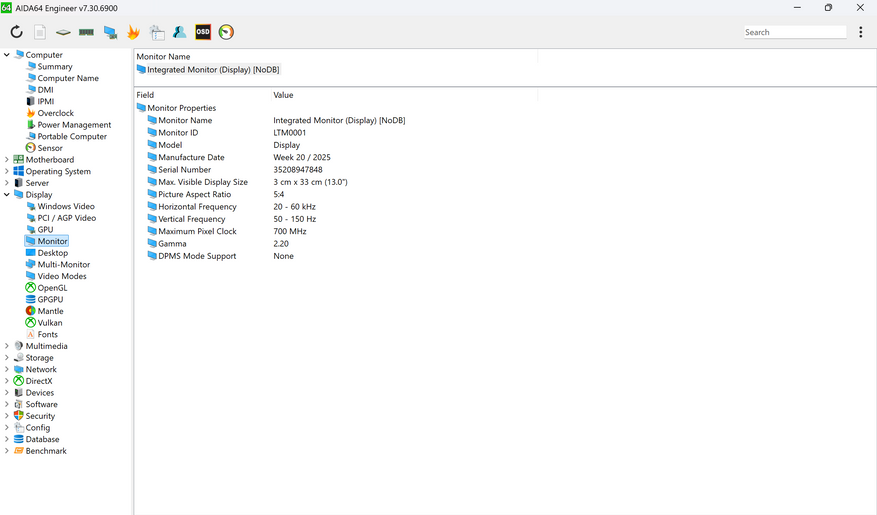Viewport: 877px width, 515px height.
Task: Select GPU under Display
Action: (45, 230)
